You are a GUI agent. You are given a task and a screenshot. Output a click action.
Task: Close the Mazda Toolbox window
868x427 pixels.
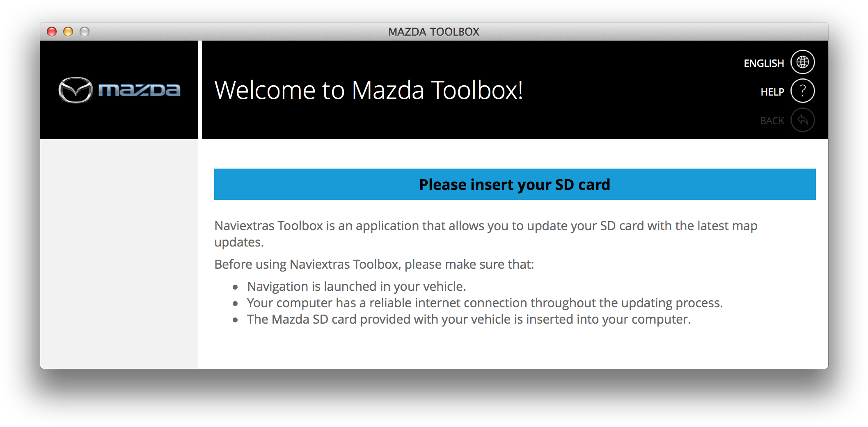(52, 32)
